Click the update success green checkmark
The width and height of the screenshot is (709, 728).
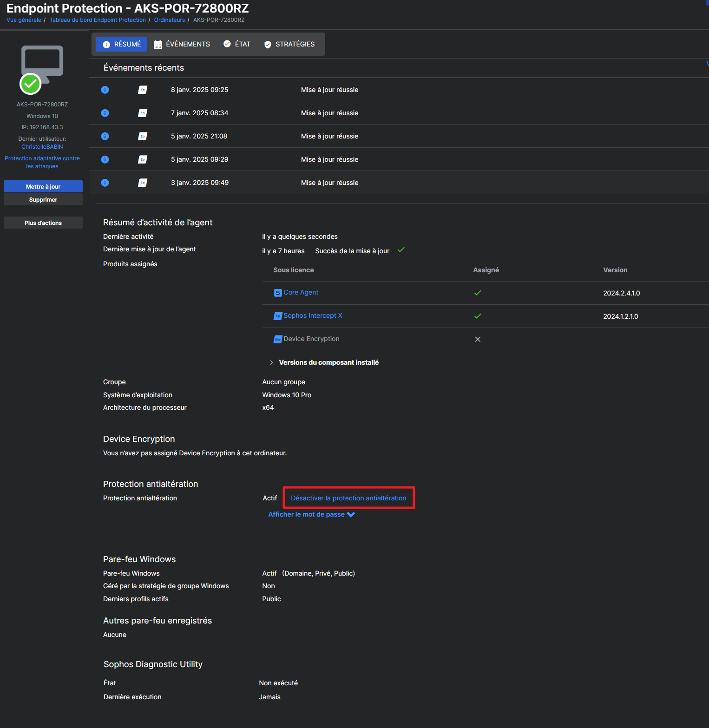(401, 250)
